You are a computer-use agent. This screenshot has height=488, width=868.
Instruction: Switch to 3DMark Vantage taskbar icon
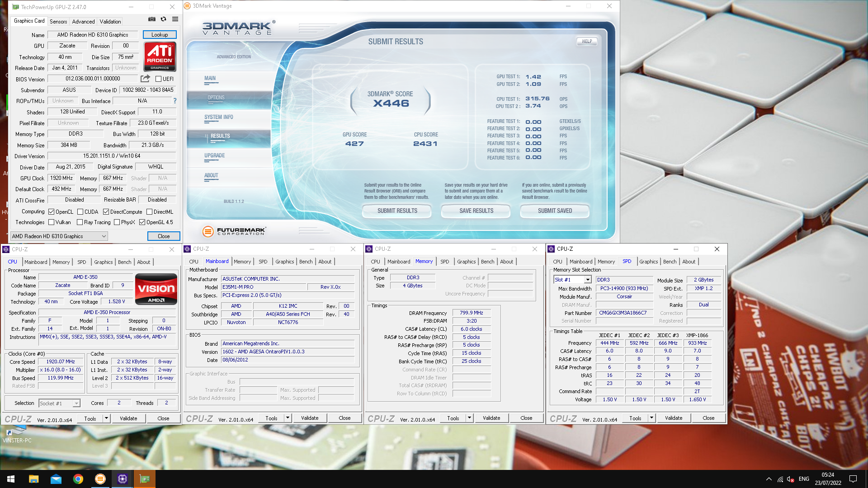[x=100, y=479]
